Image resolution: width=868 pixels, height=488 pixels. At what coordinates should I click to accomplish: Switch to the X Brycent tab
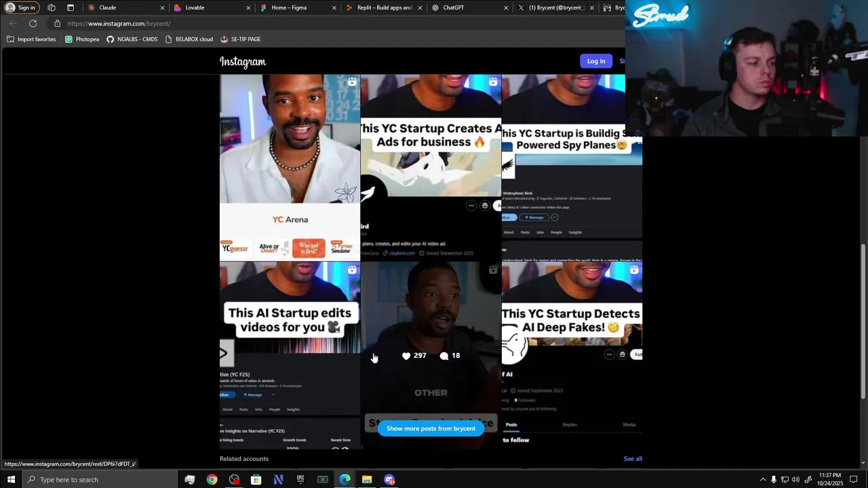point(556,7)
